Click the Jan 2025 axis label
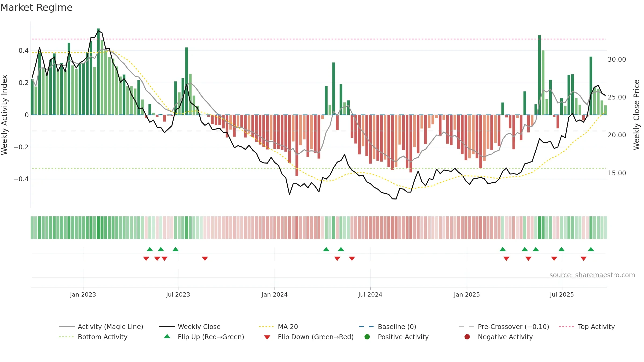The height and width of the screenshot is (362, 644). point(467,294)
